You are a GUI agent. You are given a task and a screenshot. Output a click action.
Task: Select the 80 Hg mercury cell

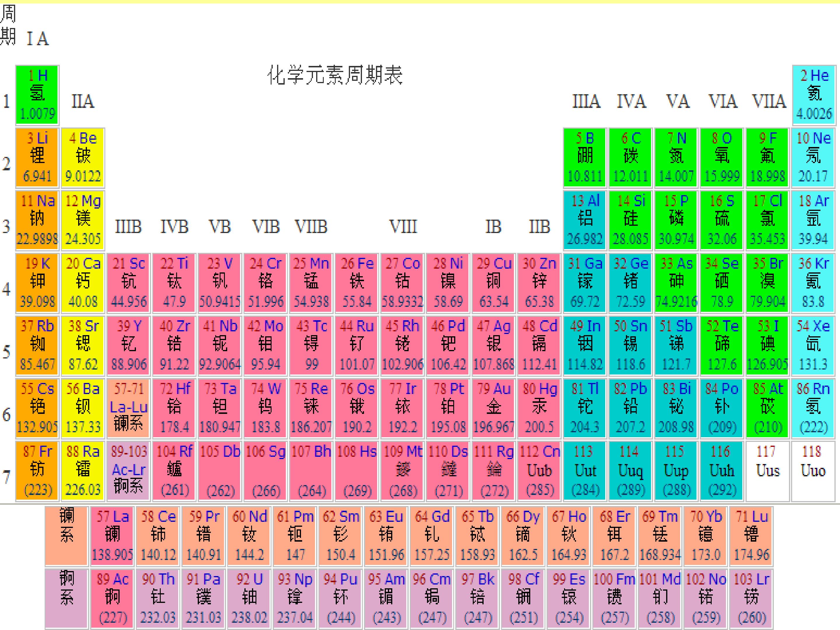(539, 408)
